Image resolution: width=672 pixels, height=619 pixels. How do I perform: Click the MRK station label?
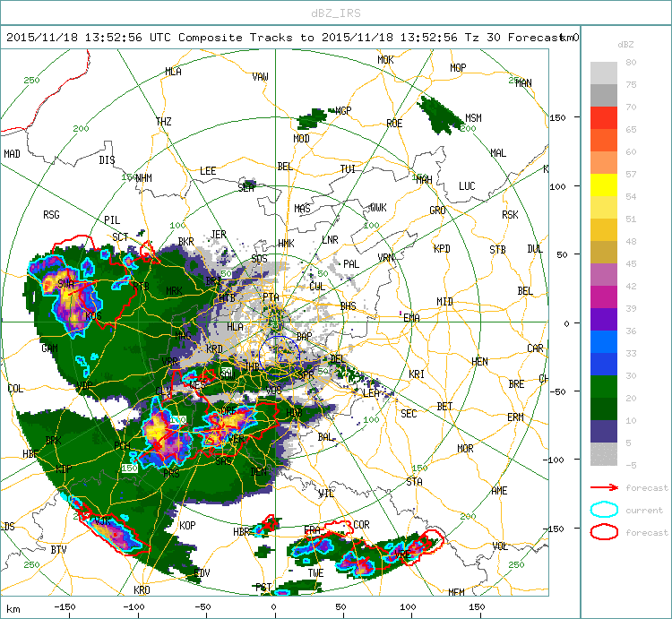[x=174, y=291]
